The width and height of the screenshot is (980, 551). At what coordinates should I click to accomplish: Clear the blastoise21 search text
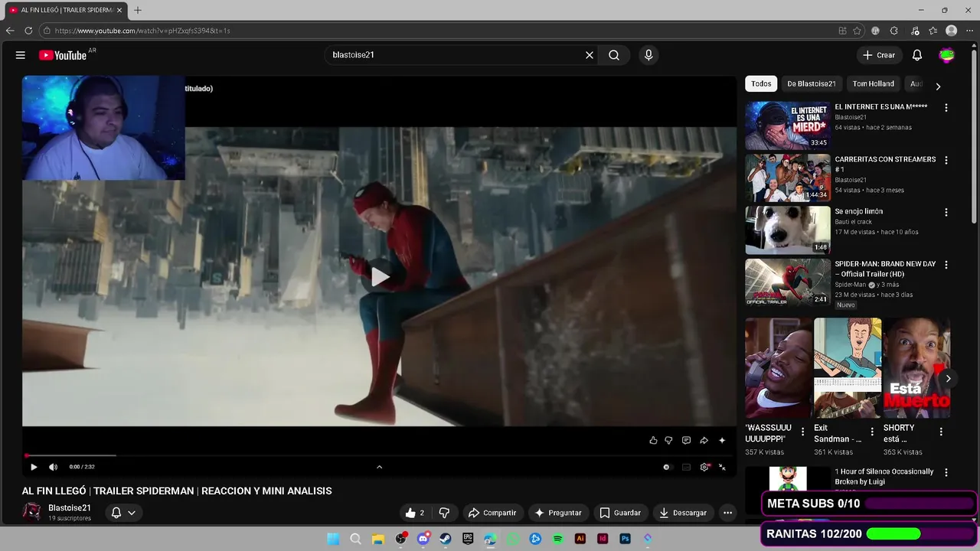(590, 55)
